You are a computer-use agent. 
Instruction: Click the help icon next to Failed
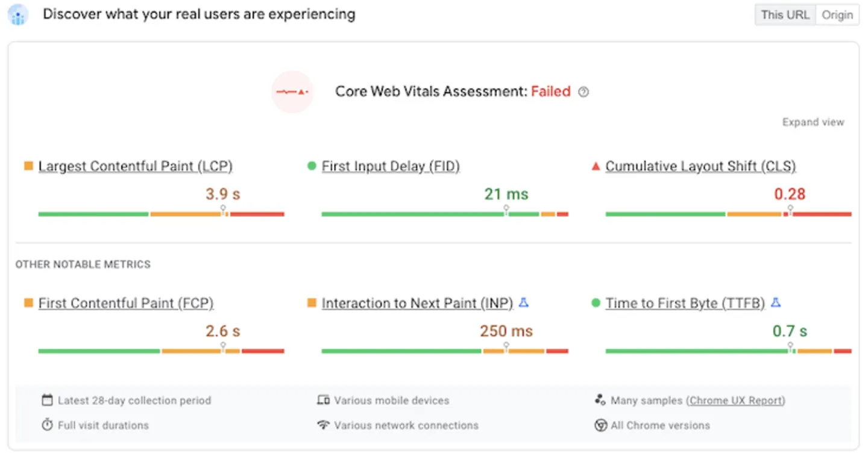tap(583, 92)
